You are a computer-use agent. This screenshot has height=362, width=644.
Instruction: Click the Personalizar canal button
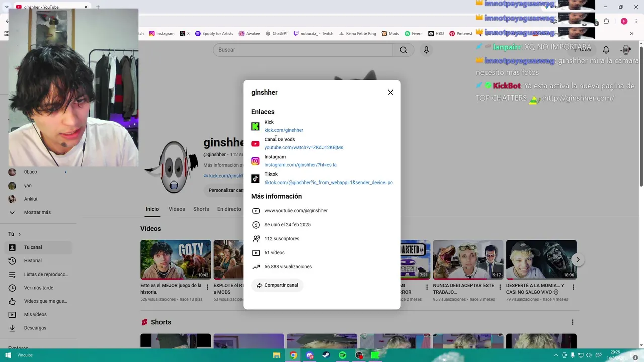coord(226,190)
